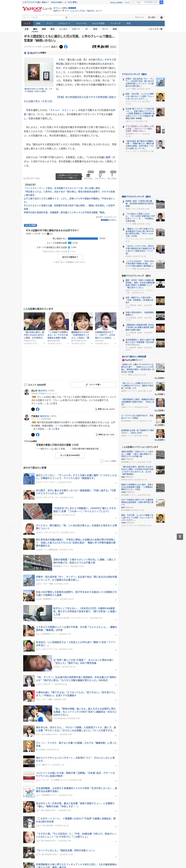Select the みんなの意見 navigation tab
This screenshot has width=186, height=868.
coord(98,24)
